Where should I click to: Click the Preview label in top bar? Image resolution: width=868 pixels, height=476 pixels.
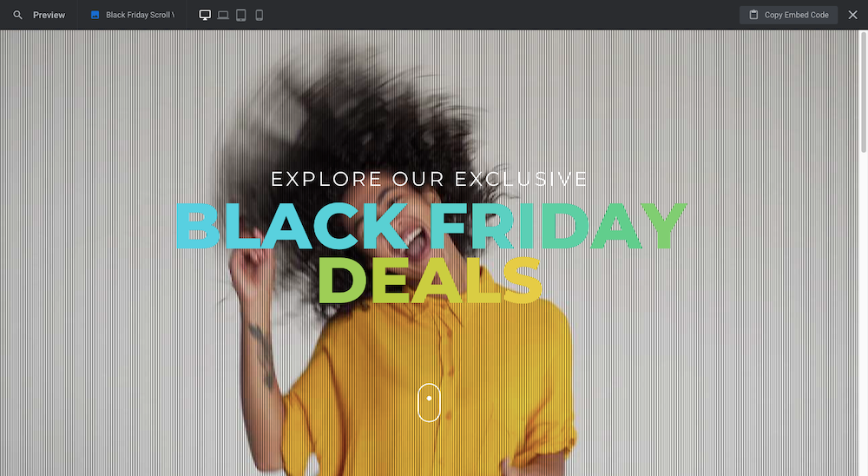point(49,15)
